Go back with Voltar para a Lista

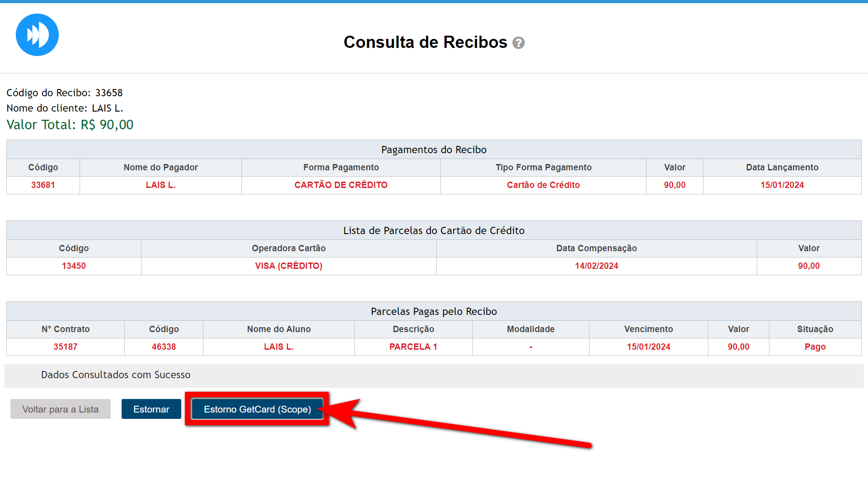pos(61,409)
